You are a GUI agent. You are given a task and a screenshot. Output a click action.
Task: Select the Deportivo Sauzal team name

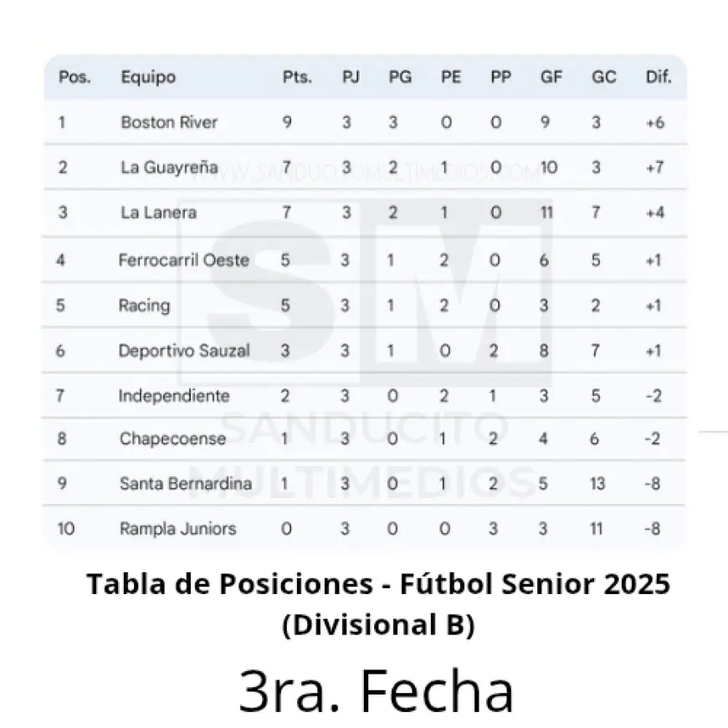tap(184, 351)
